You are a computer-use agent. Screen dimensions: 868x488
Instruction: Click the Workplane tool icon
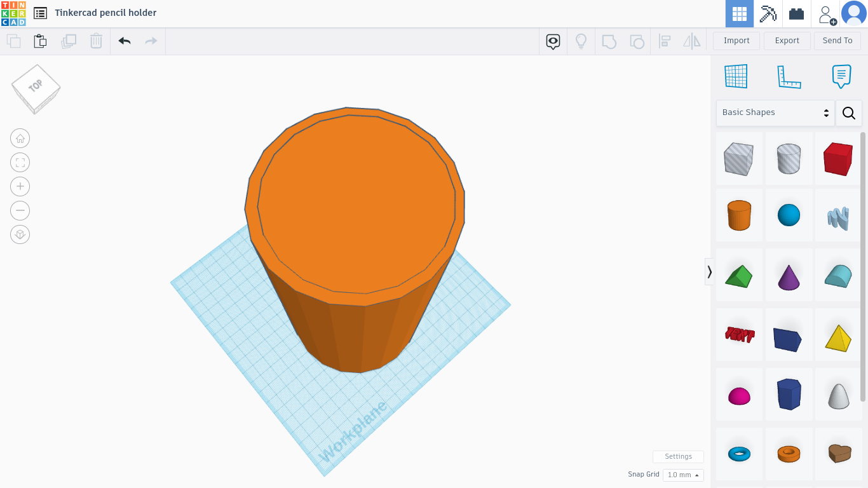735,76
